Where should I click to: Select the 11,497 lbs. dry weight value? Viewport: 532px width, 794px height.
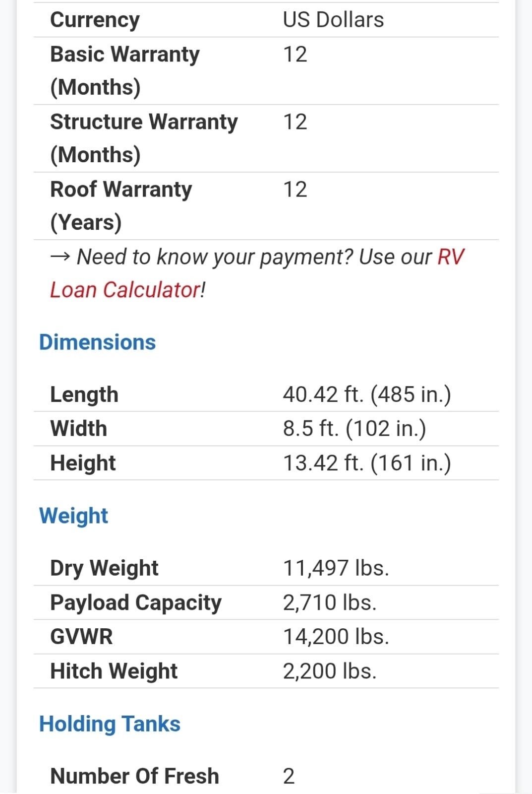336,568
